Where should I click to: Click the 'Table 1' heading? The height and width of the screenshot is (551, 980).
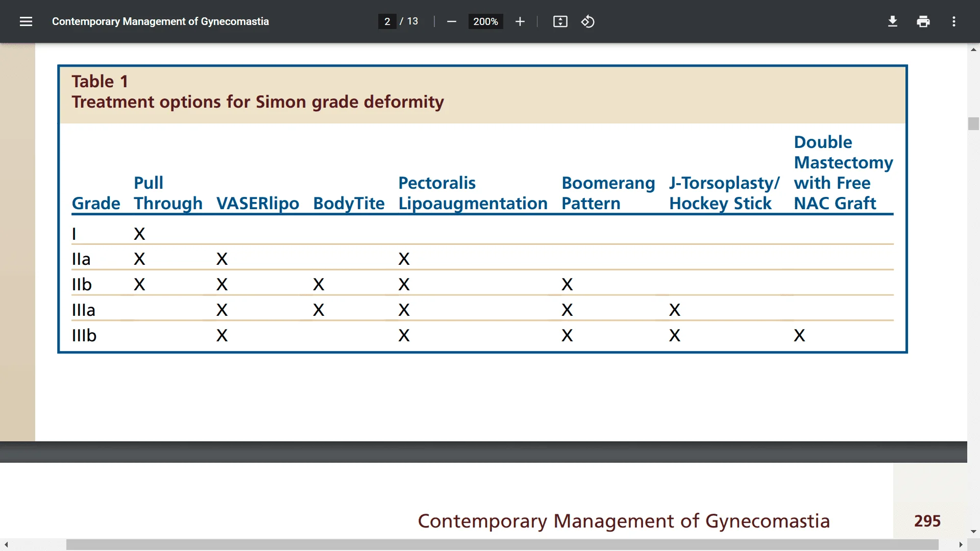pyautogui.click(x=100, y=82)
